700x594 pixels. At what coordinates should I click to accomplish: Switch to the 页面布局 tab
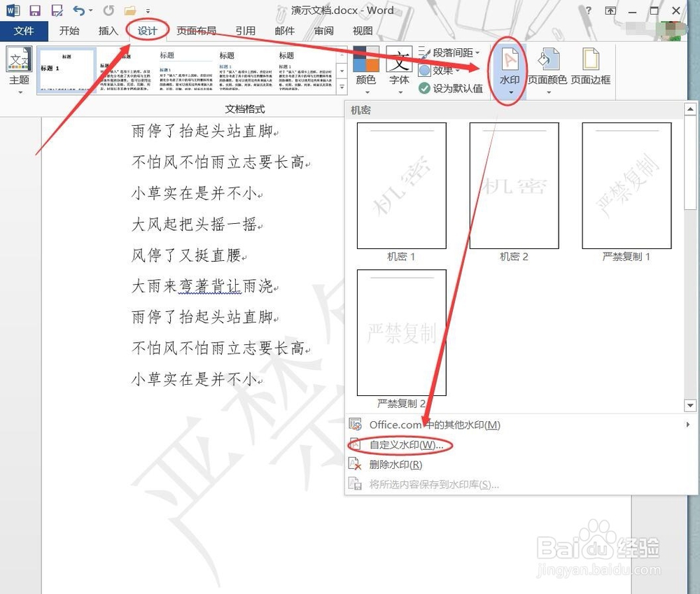coord(196,31)
